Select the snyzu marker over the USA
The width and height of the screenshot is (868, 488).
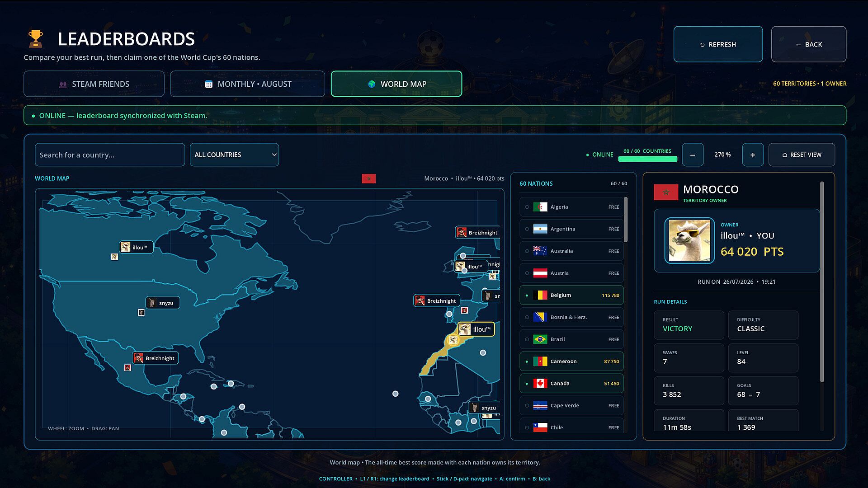coord(163,303)
